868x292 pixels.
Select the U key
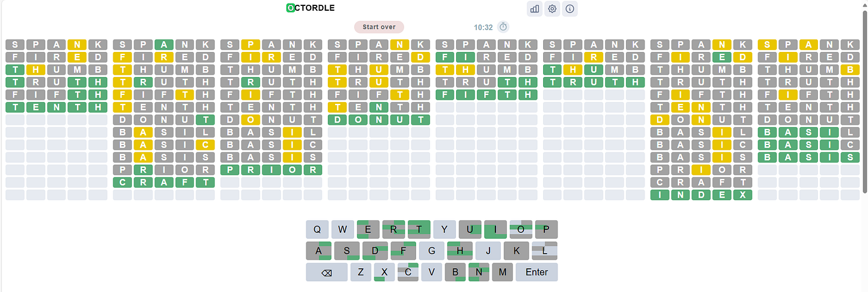[x=470, y=229]
